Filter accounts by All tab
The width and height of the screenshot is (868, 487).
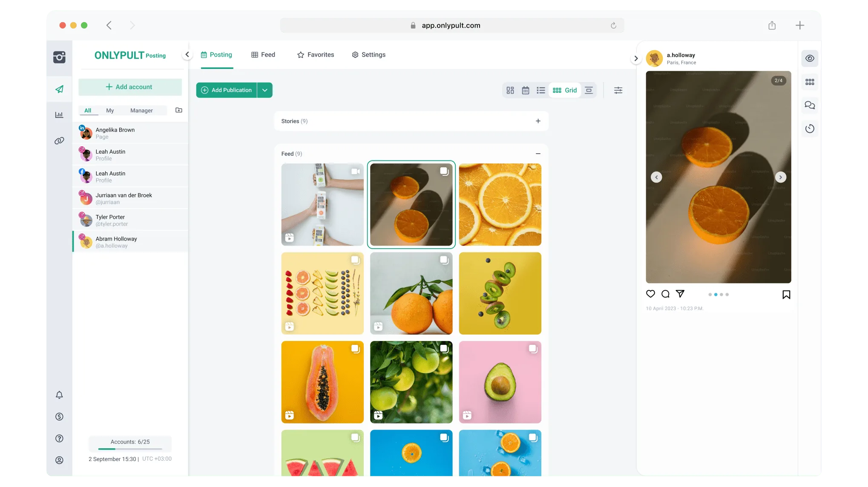[88, 110]
